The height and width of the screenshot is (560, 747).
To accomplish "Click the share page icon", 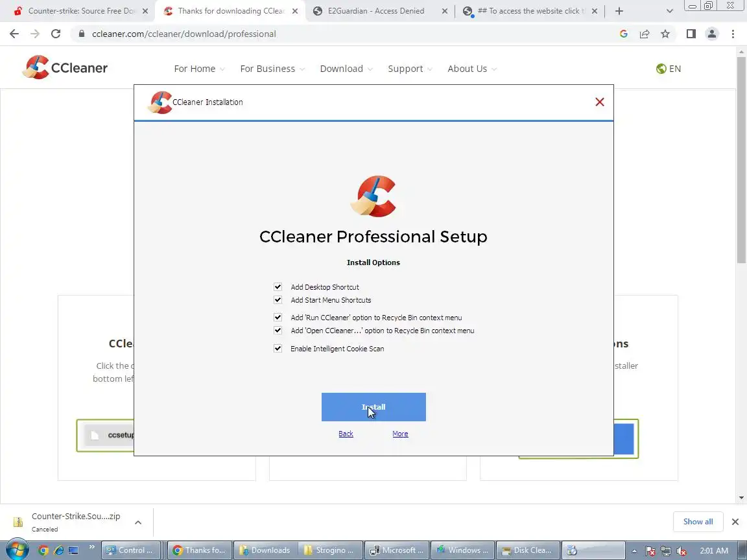I will point(645,34).
